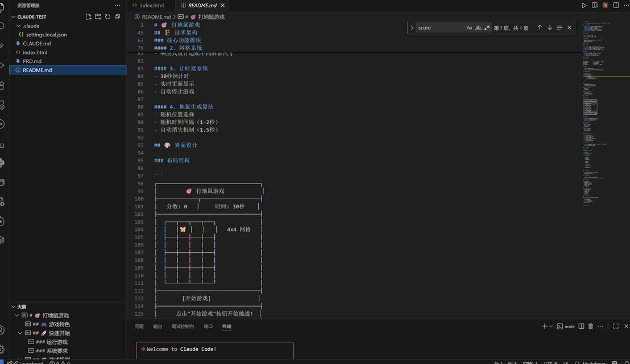630x364 pixels.
Task: Select the 终端 panel tab
Action: (227, 327)
